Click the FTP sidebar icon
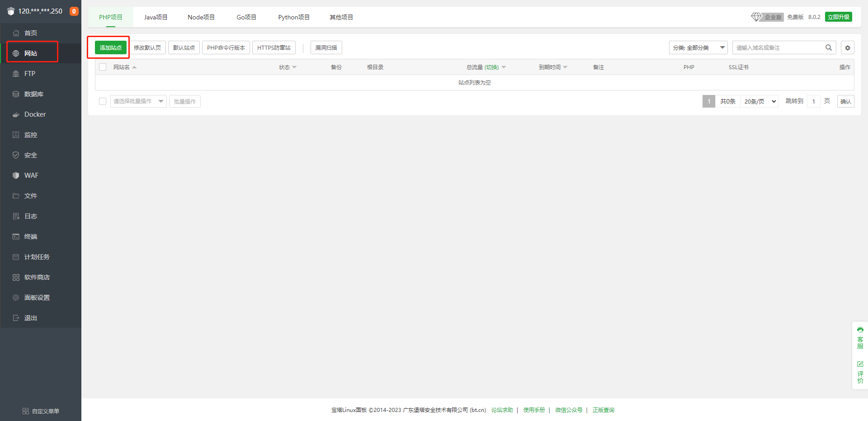Screen dimensions: 868x421 (16, 74)
